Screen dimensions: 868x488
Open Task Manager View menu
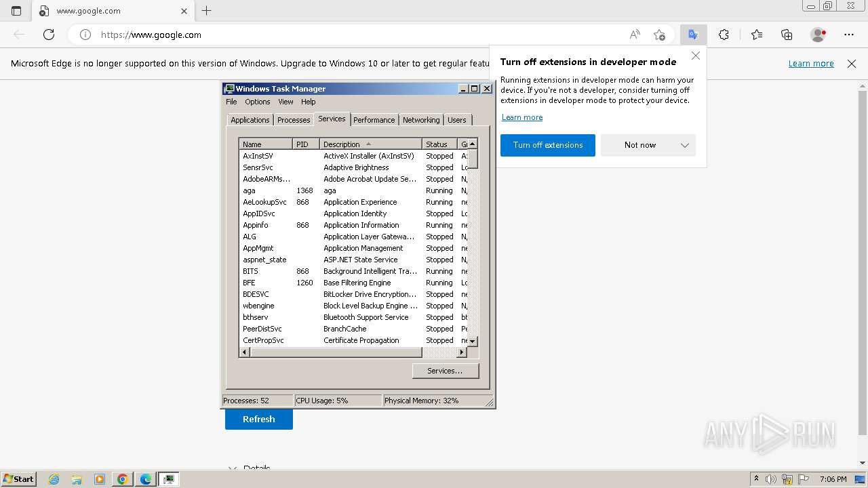point(285,102)
